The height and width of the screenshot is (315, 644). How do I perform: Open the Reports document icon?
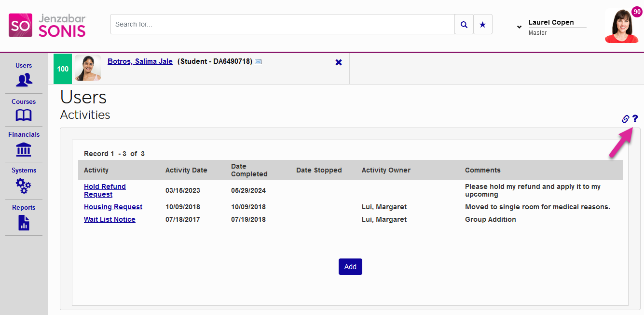tap(24, 223)
